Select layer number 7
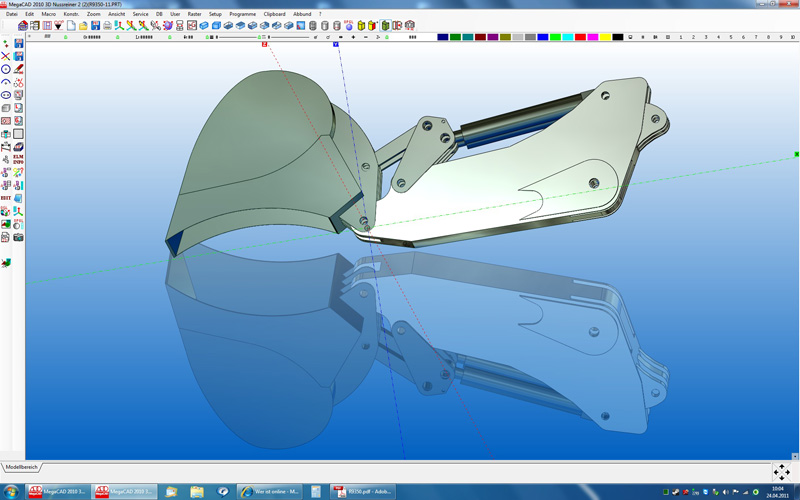The height and width of the screenshot is (500, 800). (756, 37)
